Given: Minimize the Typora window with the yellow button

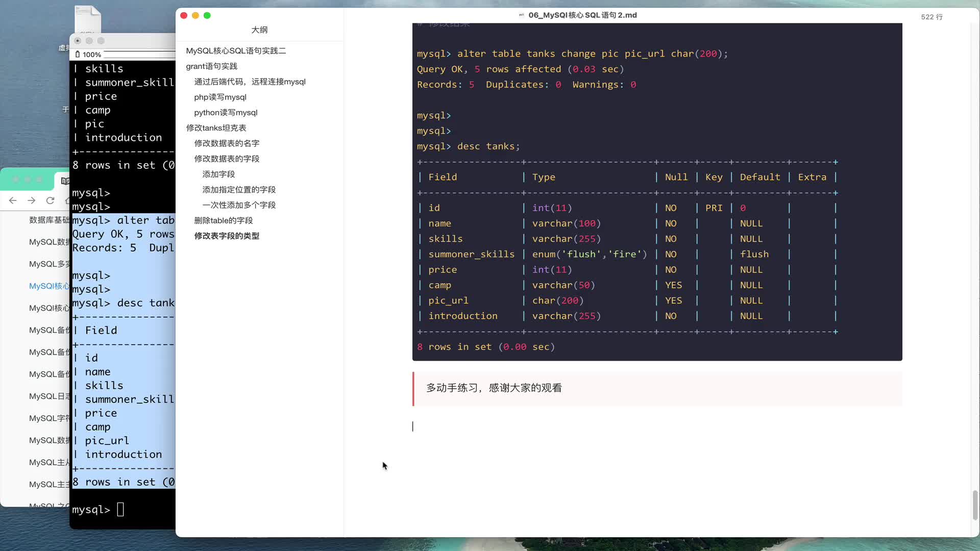Looking at the screenshot, I should coord(195,15).
